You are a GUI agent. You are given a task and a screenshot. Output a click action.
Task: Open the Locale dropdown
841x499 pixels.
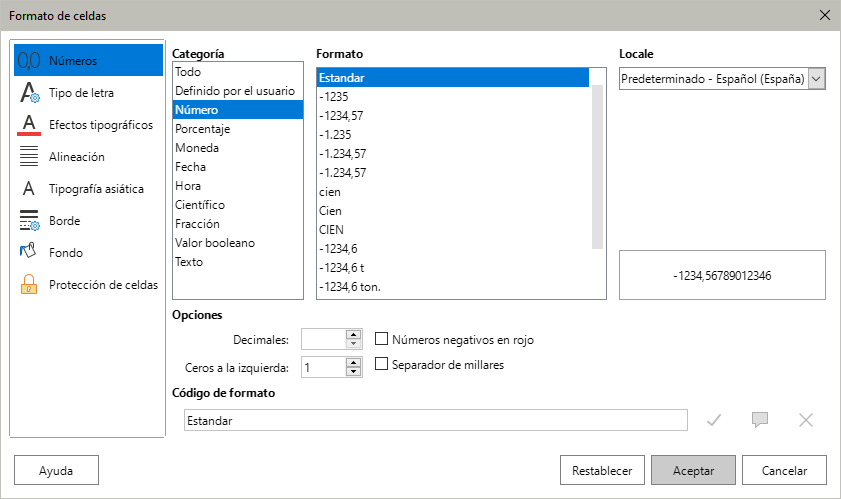tap(816, 79)
